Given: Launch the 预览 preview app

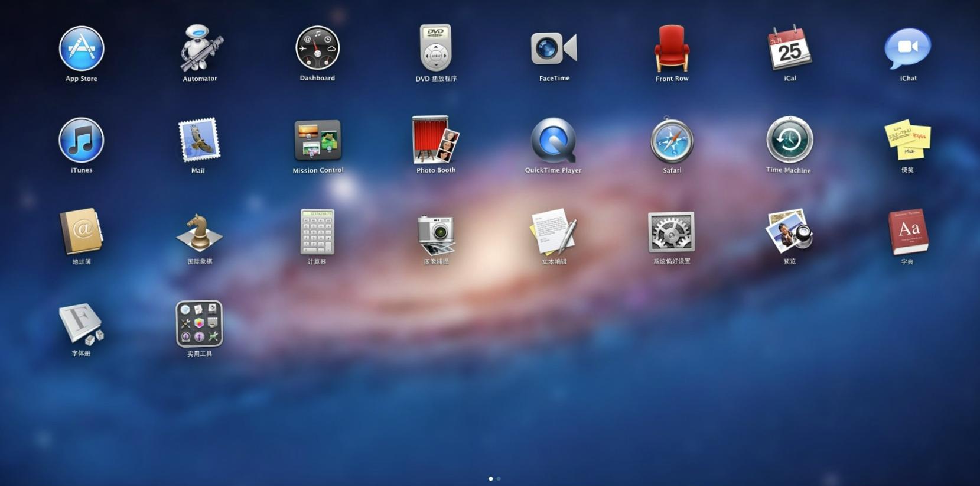Looking at the screenshot, I should 790,231.
